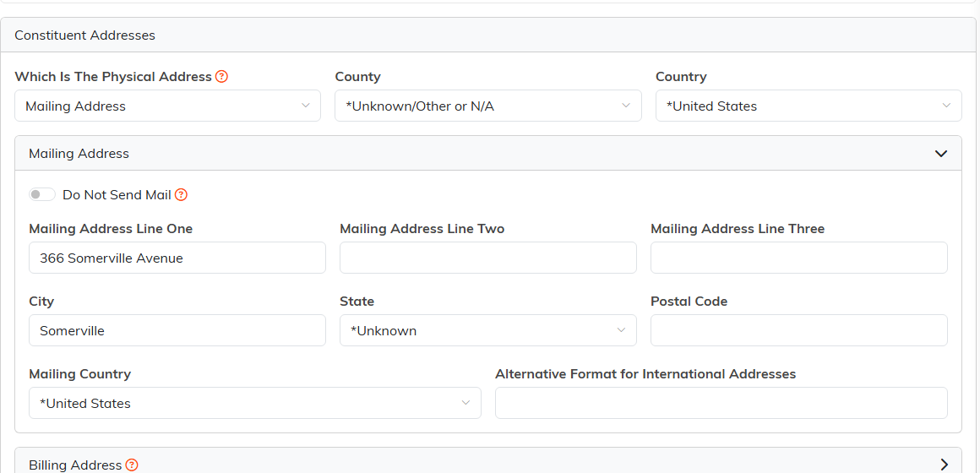
Task: Expand the Billing Address section chevron
Action: point(944,465)
